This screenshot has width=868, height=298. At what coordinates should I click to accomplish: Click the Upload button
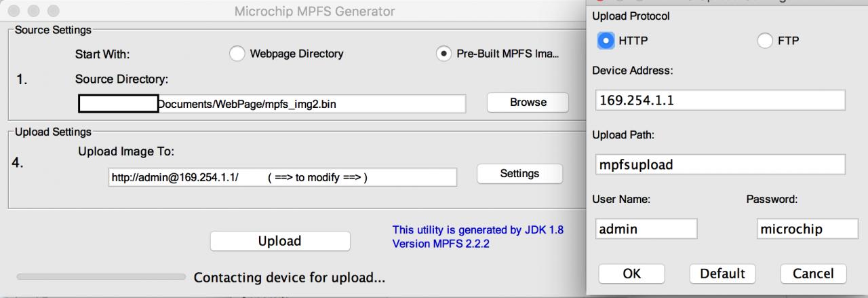click(279, 241)
